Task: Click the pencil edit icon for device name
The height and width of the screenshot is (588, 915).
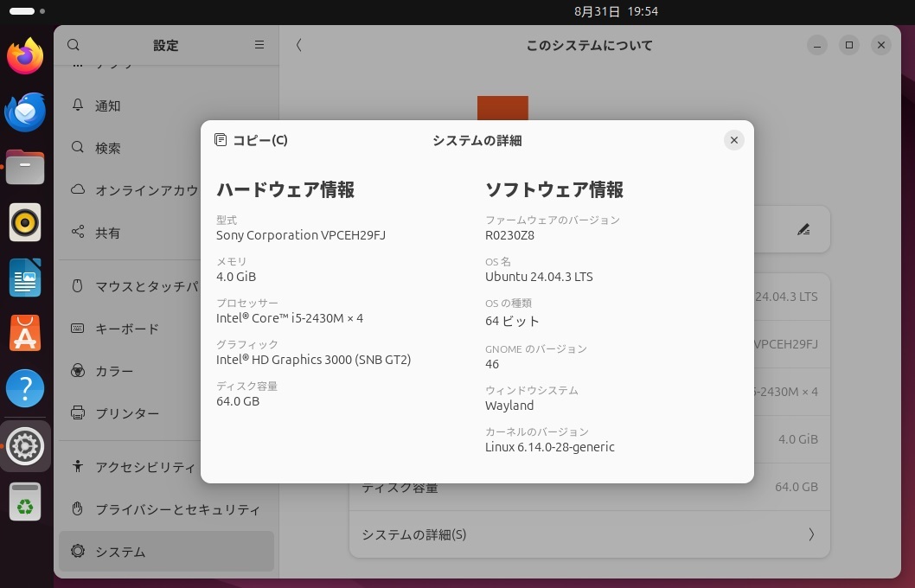Action: point(803,229)
